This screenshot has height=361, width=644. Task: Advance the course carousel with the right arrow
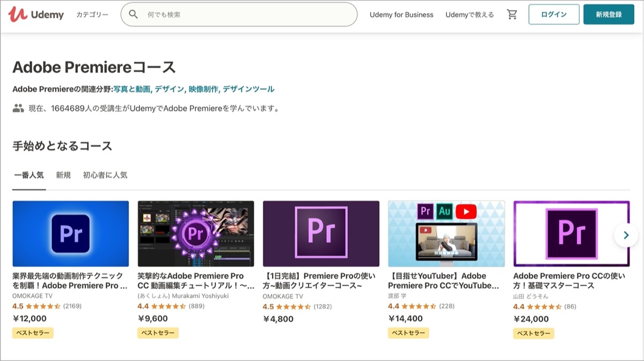pyautogui.click(x=626, y=235)
